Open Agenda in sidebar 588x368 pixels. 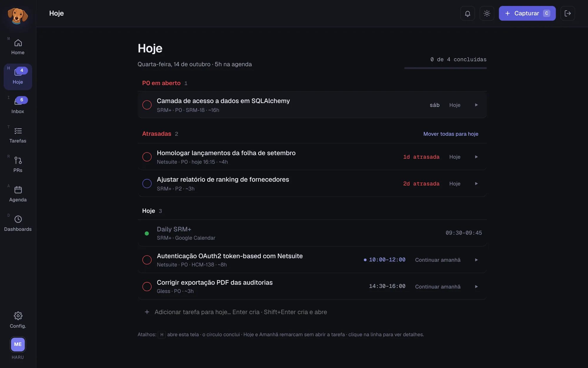pyautogui.click(x=18, y=194)
